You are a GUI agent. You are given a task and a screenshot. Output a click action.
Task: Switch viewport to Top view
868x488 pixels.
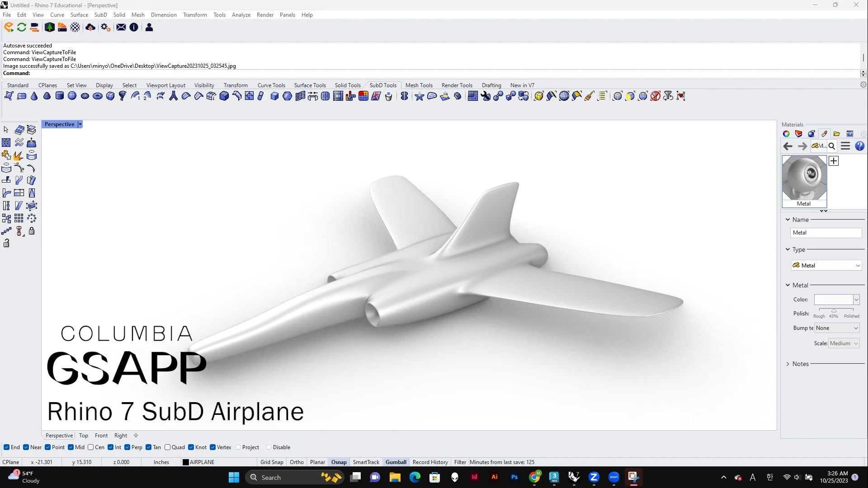[x=83, y=435]
